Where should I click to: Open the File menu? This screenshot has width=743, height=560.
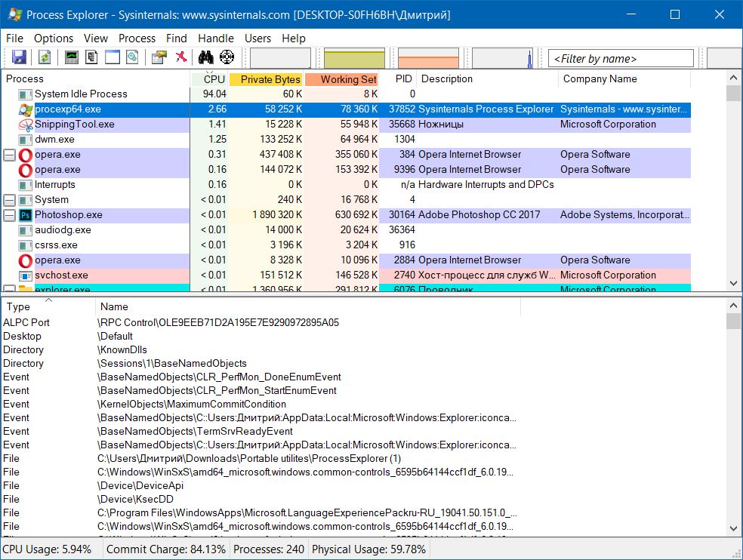(14, 38)
